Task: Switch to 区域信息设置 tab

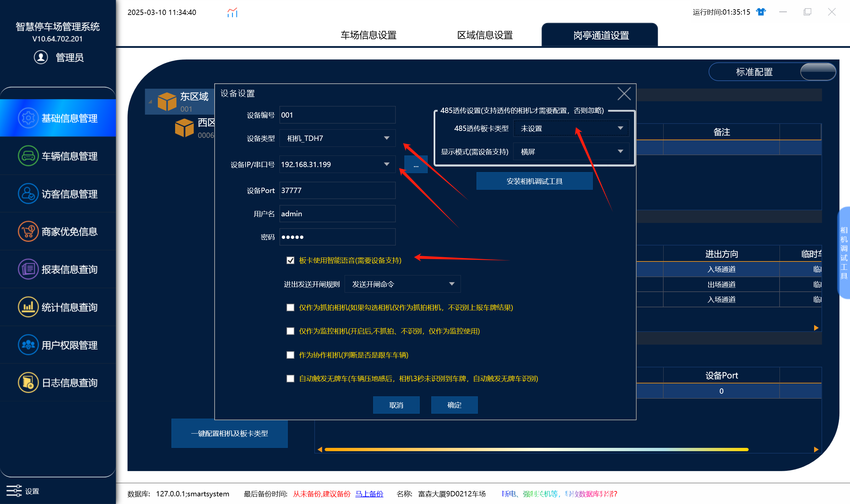Action: click(x=485, y=35)
